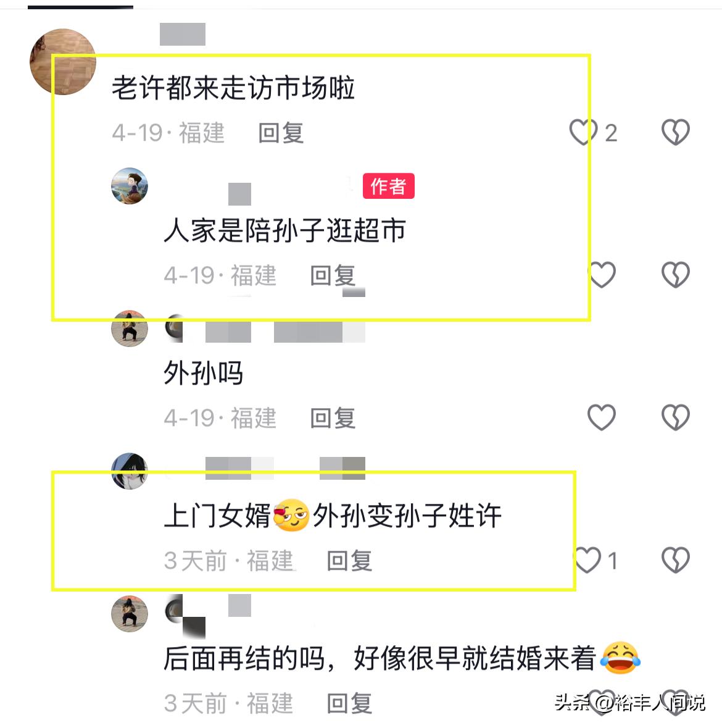Screen dimensions: 722x728
Task: Reply to '后面再结的吗' comment
Action: [349, 703]
